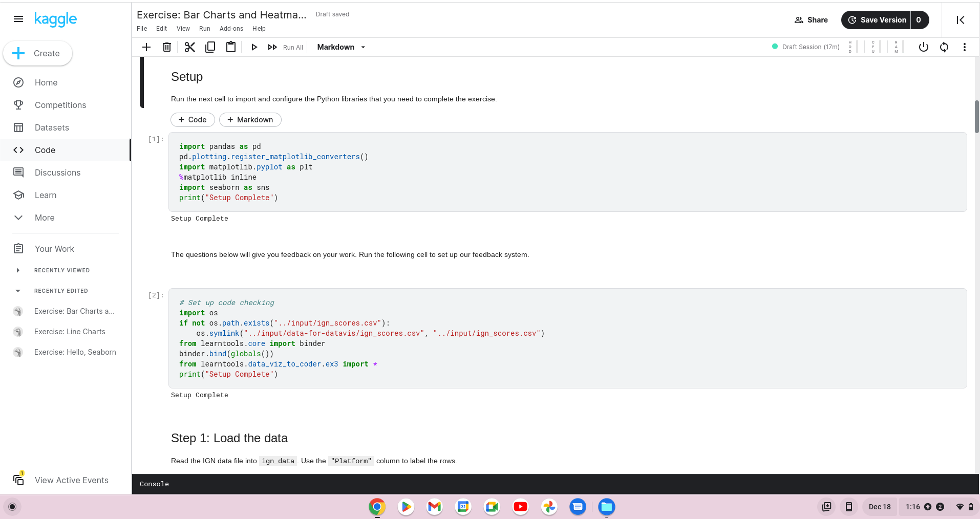Open the File menu
The image size is (980, 519).
tap(142, 29)
